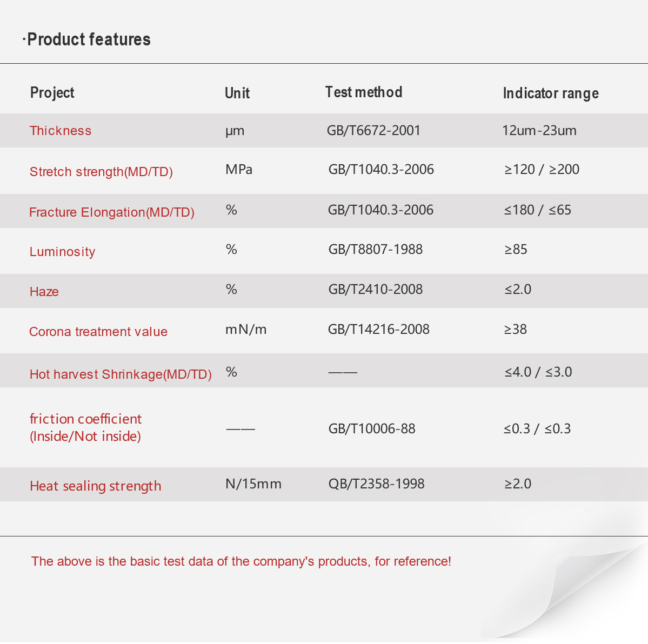Screen dimensions: 648x644
Task: Select Hot harvest Shrinkage(MD/TD) label
Action: coord(121,374)
